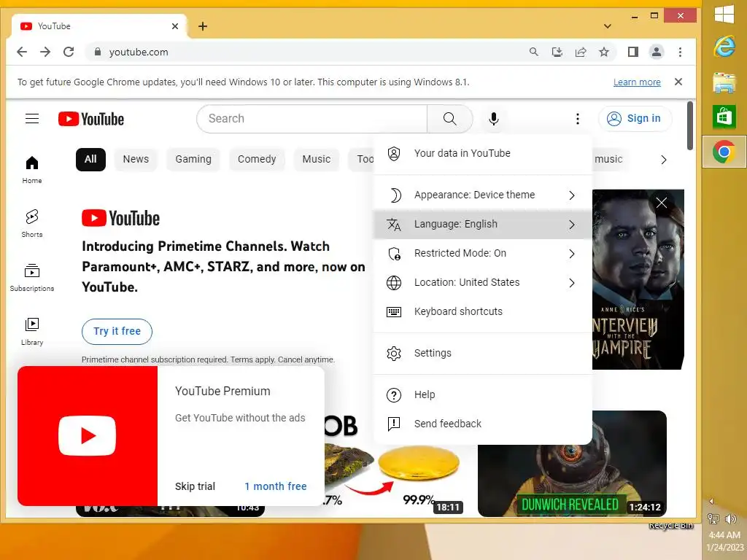Screen dimensions: 747x560
Task: Click 1 month free in Premium popup
Action: [x=275, y=486]
